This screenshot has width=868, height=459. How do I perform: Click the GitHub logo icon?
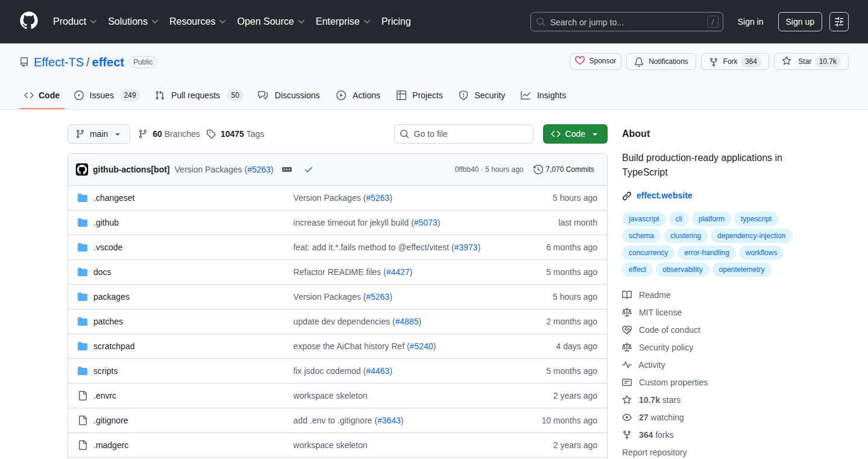(x=29, y=21)
